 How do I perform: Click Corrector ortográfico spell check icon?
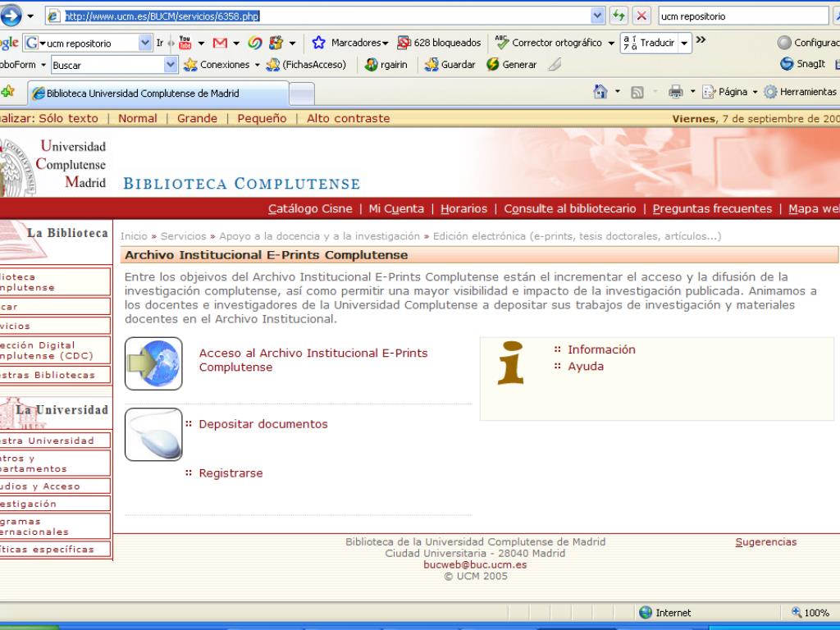[502, 43]
